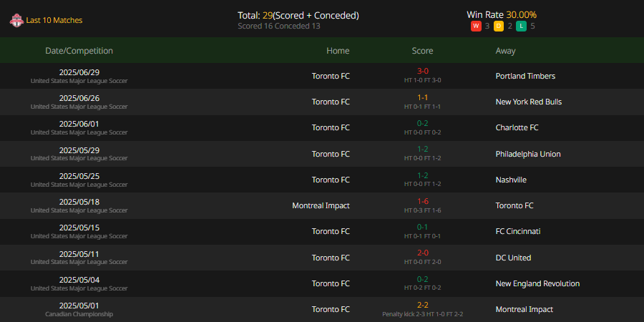Click New England Revolution team name

537,283
